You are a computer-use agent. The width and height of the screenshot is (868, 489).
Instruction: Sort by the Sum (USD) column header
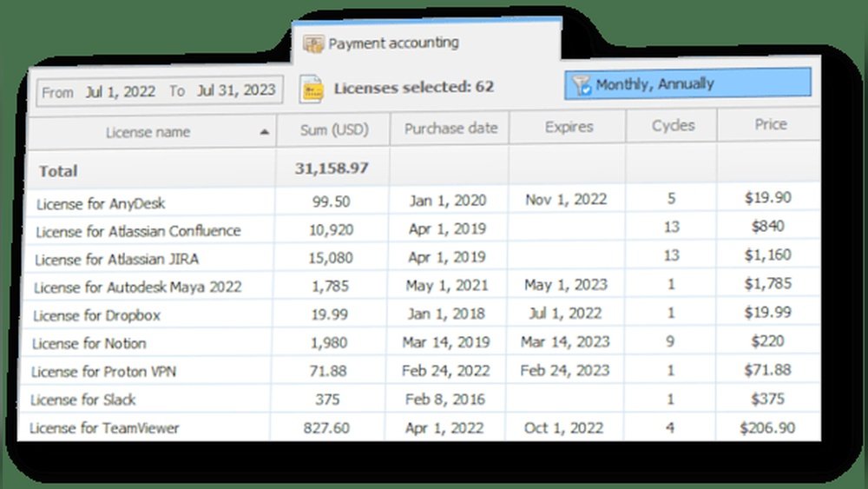333,130
